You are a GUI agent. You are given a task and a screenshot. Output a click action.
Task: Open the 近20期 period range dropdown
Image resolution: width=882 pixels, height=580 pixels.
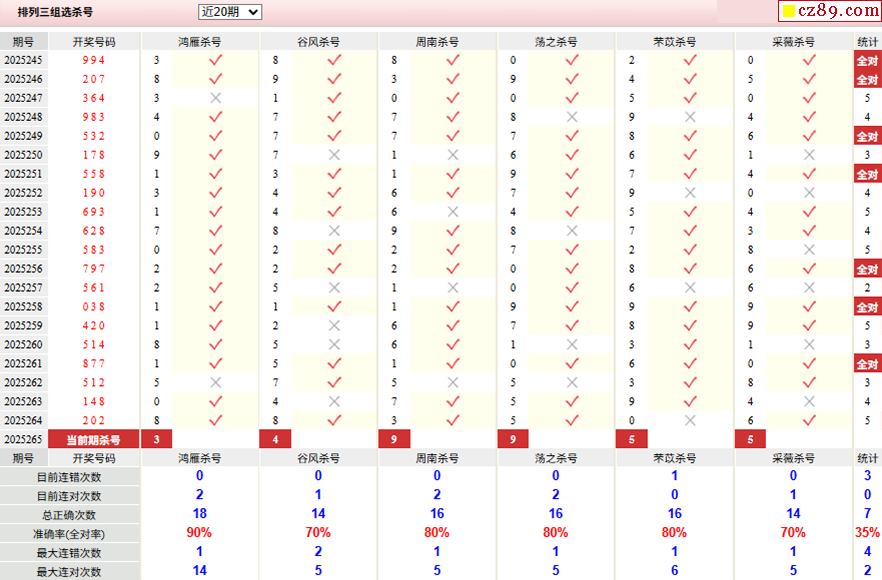click(229, 12)
